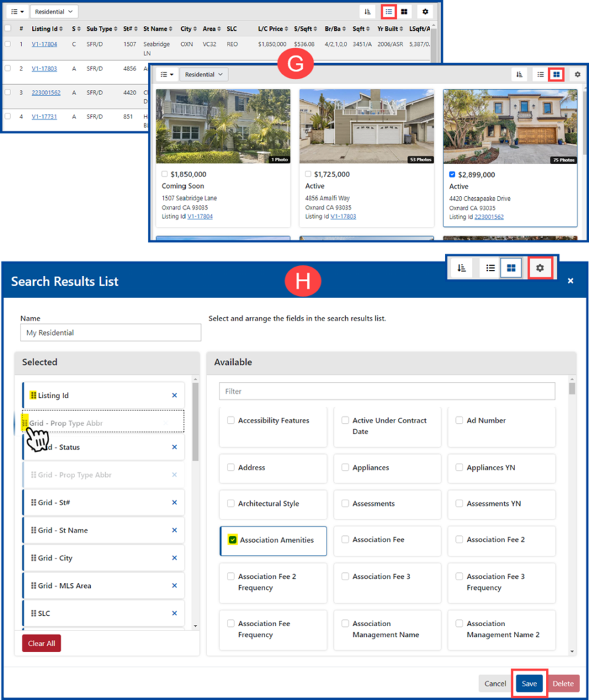Select the $1,850,000 Coming Soon listing checkbox
Image resolution: width=589 pixels, height=700 pixels.
[x=165, y=174]
